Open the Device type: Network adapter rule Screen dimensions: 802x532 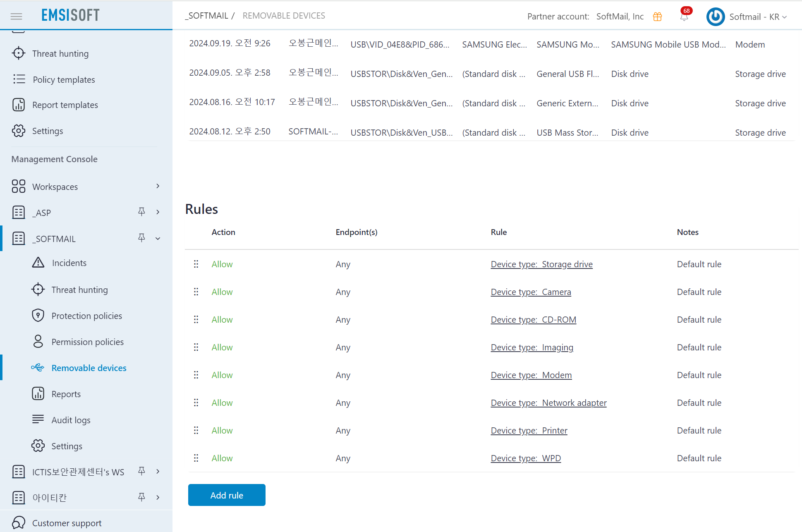548,403
